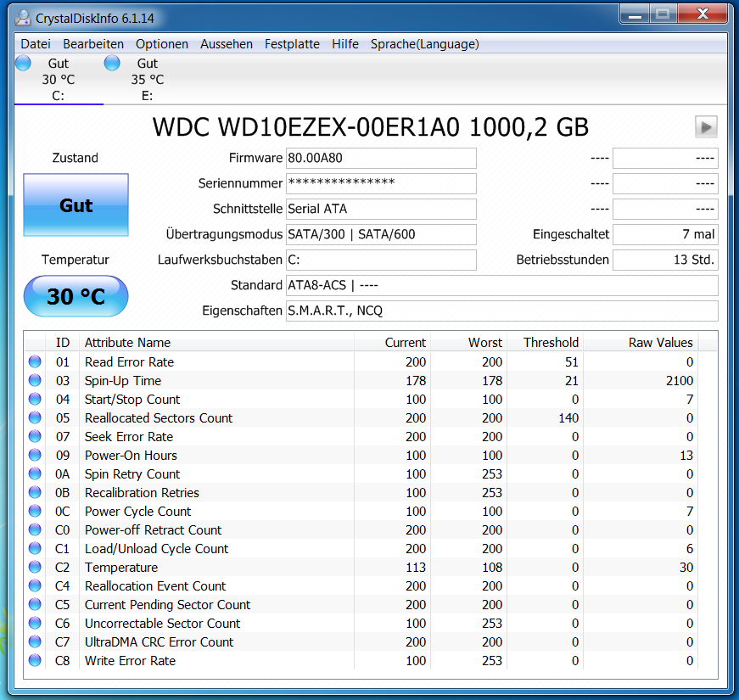The image size is (739, 700).
Task: Click status orb of Read Error Rate row
Action: point(35,361)
